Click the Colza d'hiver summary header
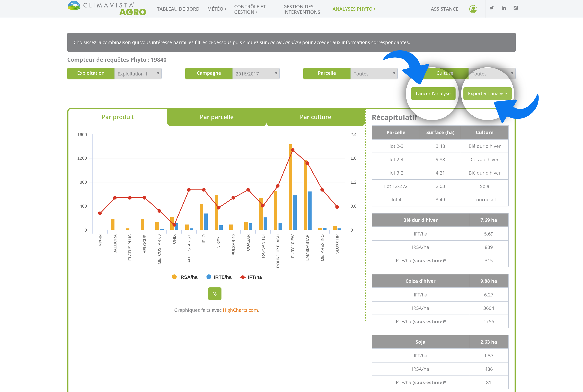Image resolution: width=583 pixels, height=392 pixels. (420, 281)
